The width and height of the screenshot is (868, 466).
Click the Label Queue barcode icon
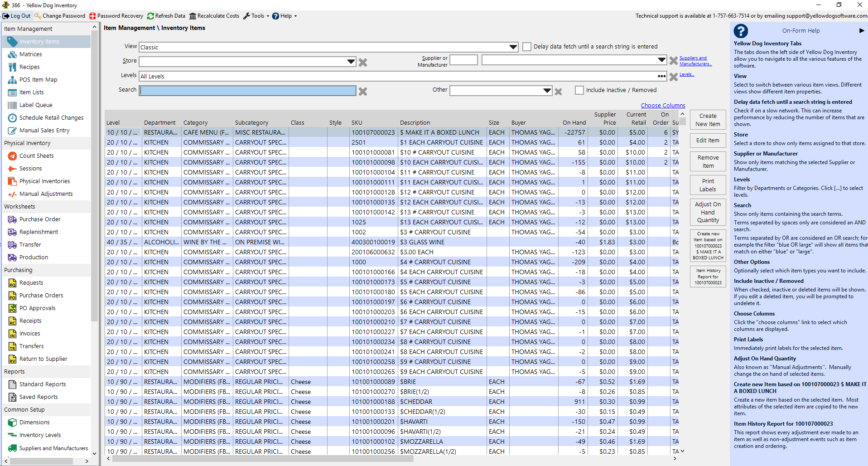[x=12, y=105]
